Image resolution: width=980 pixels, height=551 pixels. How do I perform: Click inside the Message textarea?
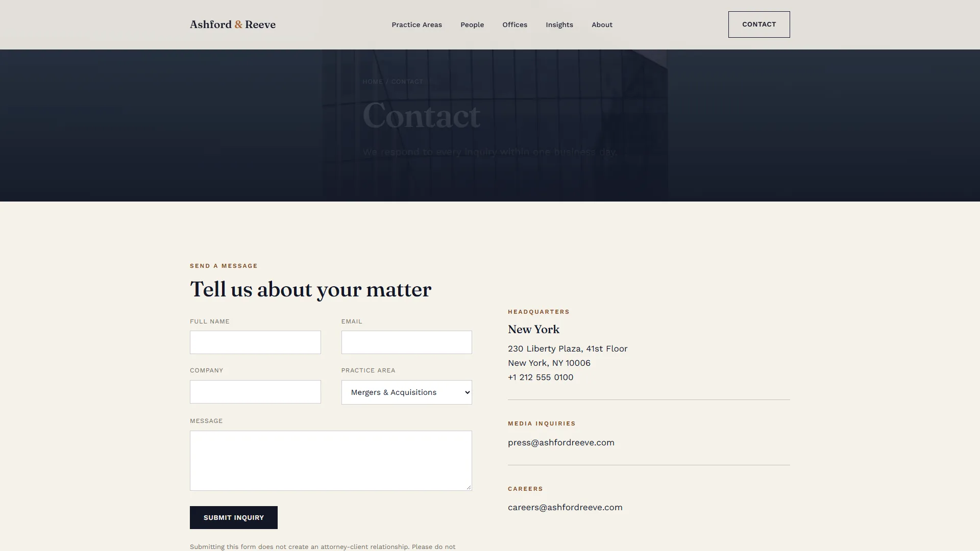click(x=331, y=461)
